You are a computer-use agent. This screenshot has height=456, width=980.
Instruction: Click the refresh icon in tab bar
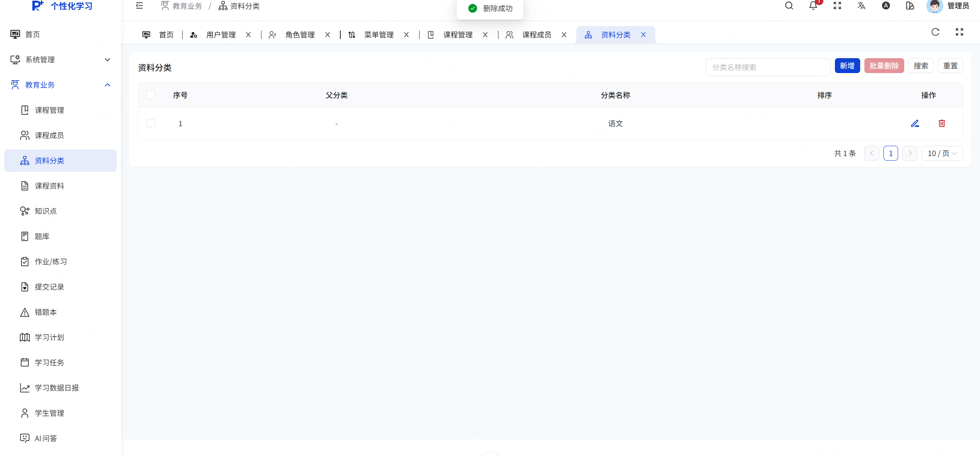pos(935,32)
